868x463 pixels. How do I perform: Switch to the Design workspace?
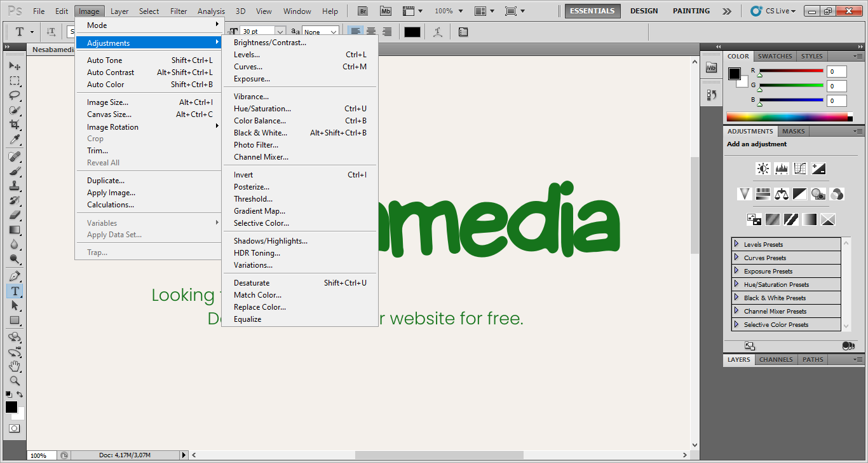pos(644,11)
